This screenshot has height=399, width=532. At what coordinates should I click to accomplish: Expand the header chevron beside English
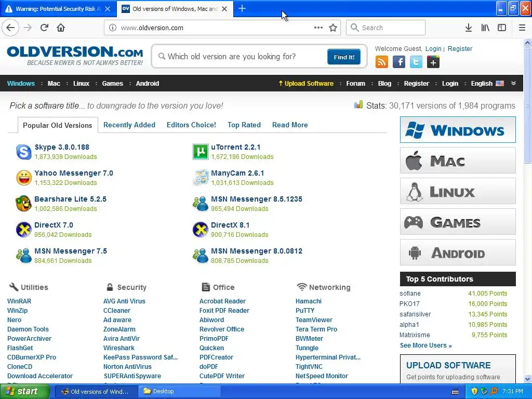pos(513,83)
